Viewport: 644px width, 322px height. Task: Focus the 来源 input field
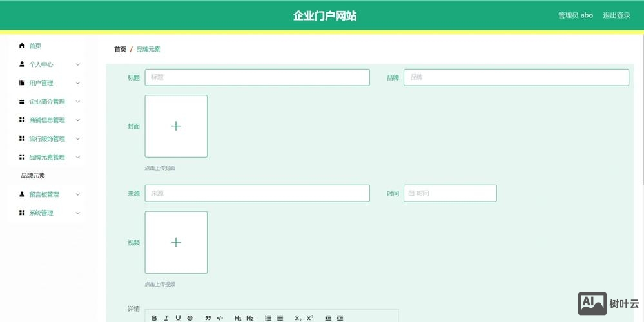pos(257,193)
